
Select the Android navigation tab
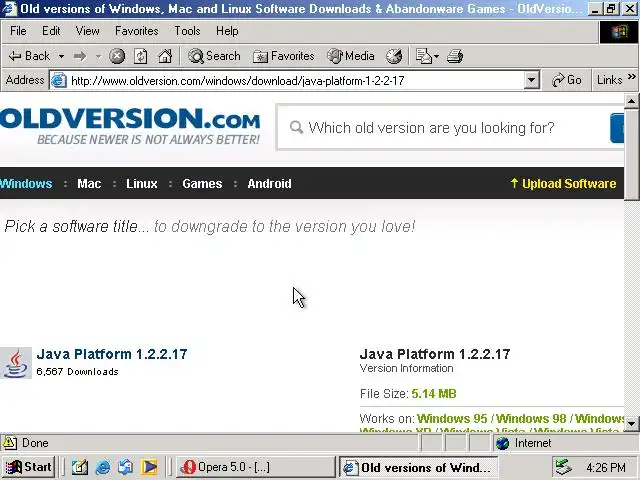[x=269, y=184]
